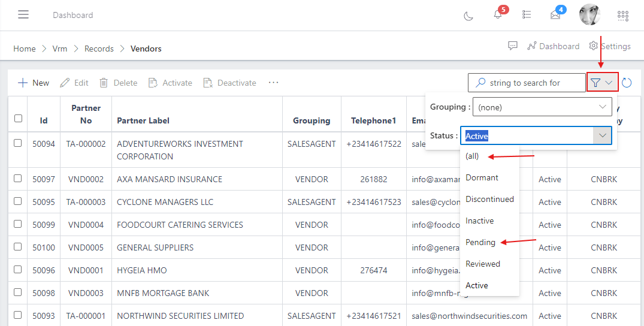Open the comments chat bubble icon
The width and height of the screenshot is (644, 326).
click(x=513, y=46)
